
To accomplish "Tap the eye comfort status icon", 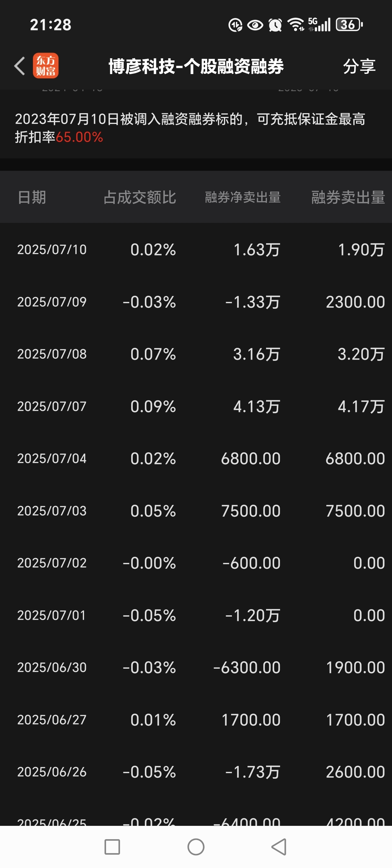I will tap(255, 25).
